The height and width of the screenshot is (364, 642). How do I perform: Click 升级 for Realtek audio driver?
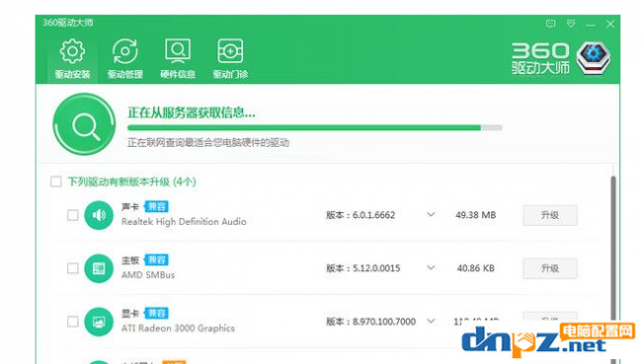[550, 215]
